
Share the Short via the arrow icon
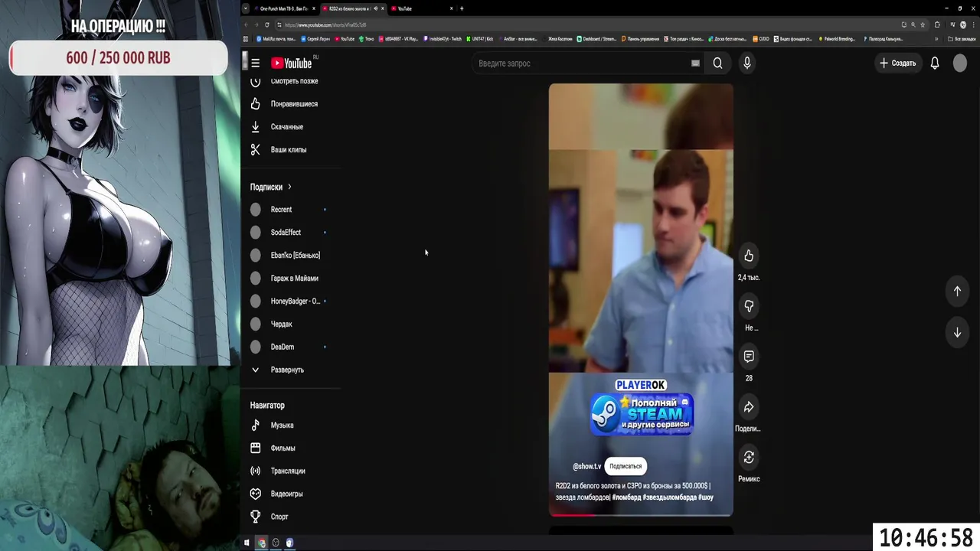749,407
